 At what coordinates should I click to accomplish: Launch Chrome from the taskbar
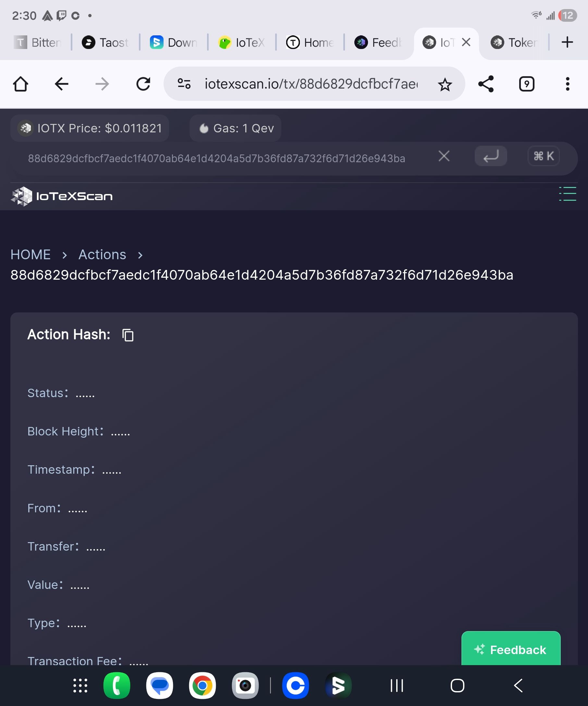(202, 686)
